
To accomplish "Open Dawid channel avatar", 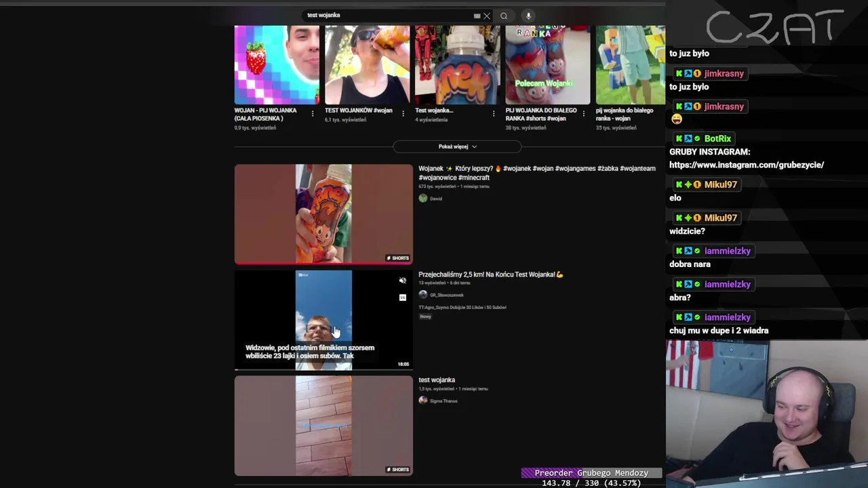I will coord(423,199).
